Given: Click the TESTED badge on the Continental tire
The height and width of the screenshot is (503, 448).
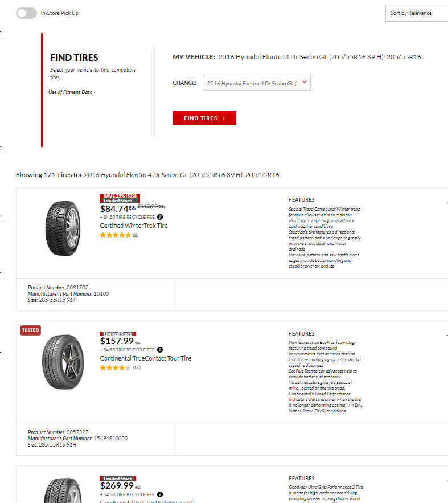Looking at the screenshot, I should pos(30,330).
